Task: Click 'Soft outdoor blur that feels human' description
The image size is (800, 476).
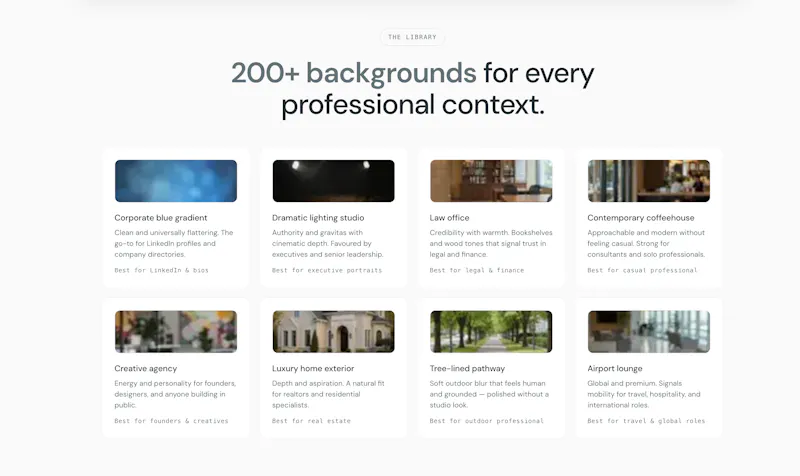Action: pyautogui.click(x=489, y=394)
